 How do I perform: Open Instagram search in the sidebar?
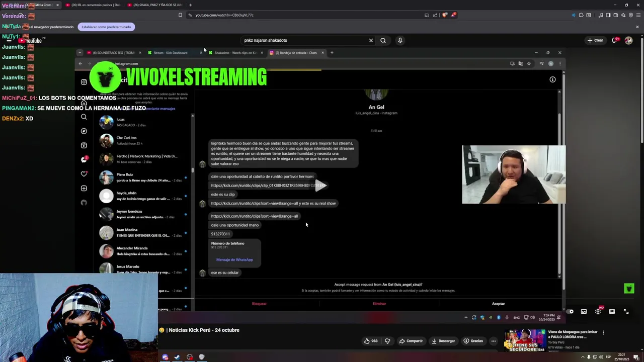coord(84,117)
